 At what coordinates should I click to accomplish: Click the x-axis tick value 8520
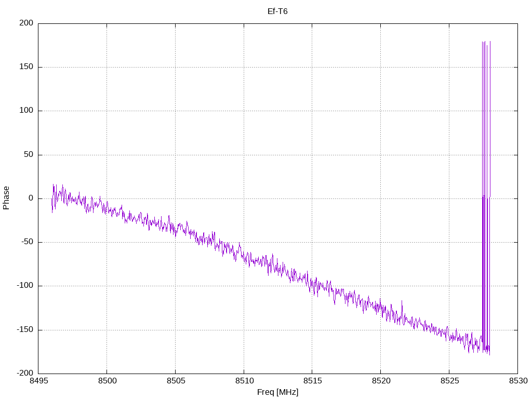point(381,381)
